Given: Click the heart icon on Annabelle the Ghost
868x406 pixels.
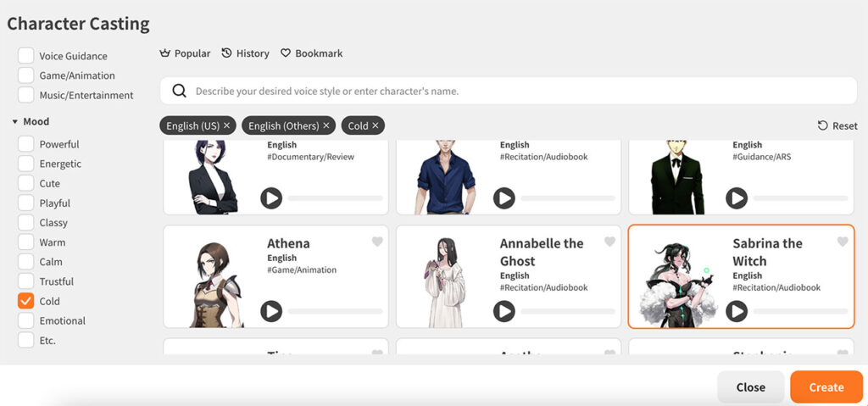Looking at the screenshot, I should [609, 242].
